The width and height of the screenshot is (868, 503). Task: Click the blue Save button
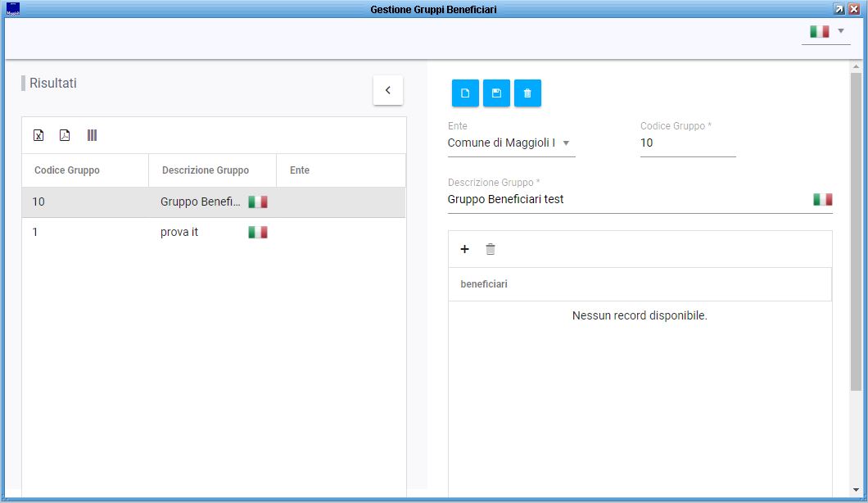(496, 93)
